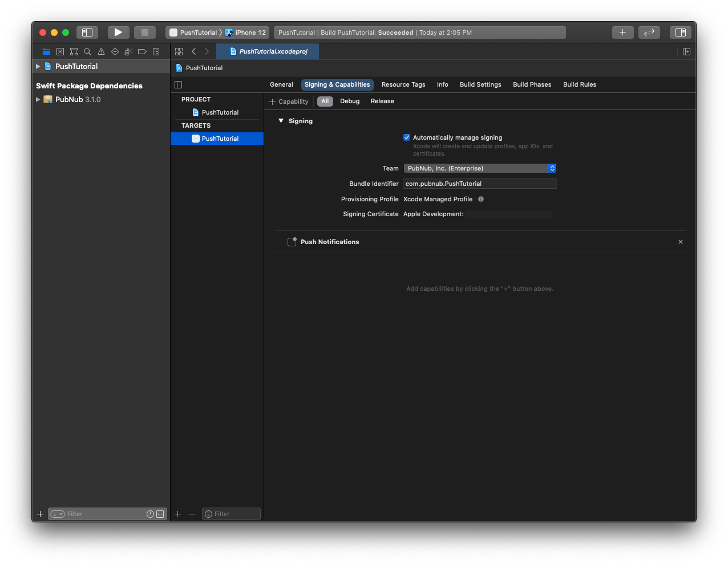Uncheck Automatically manage signing
The width and height of the screenshot is (728, 564).
(x=407, y=137)
